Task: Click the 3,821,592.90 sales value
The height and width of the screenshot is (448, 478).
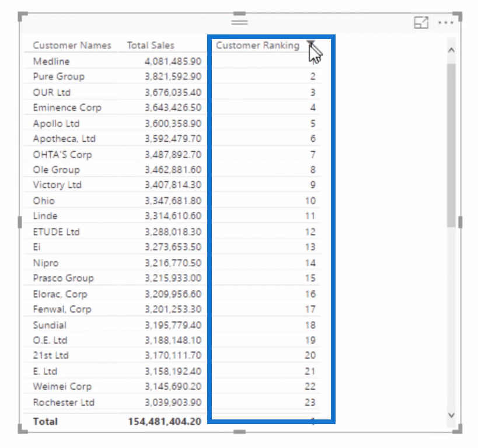Action: coord(173,76)
